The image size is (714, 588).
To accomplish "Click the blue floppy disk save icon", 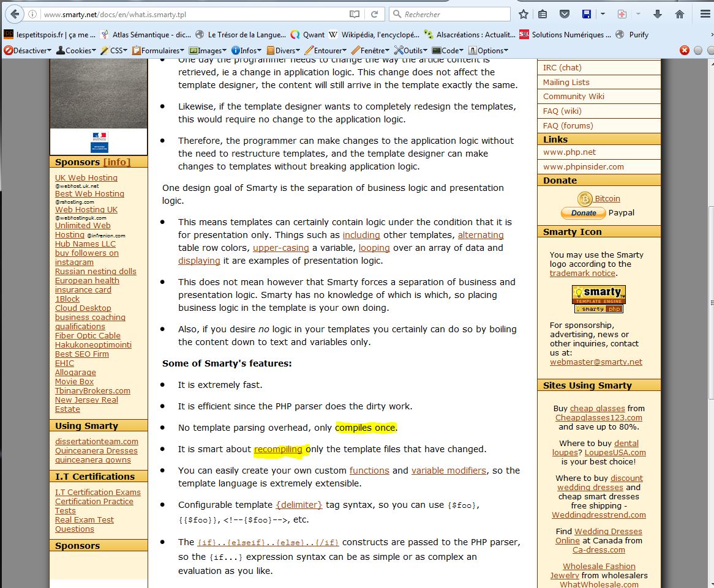I will point(587,14).
